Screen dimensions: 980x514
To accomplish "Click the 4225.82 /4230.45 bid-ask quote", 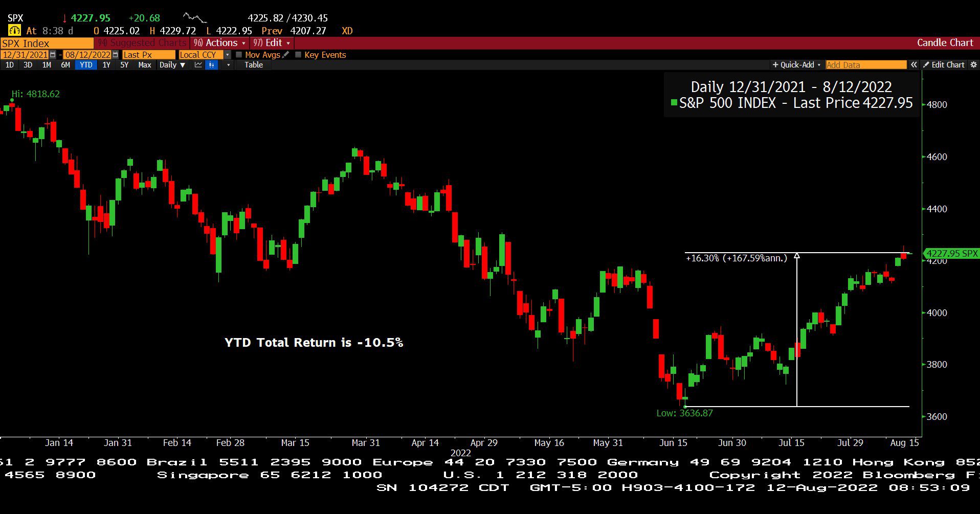I will click(287, 18).
